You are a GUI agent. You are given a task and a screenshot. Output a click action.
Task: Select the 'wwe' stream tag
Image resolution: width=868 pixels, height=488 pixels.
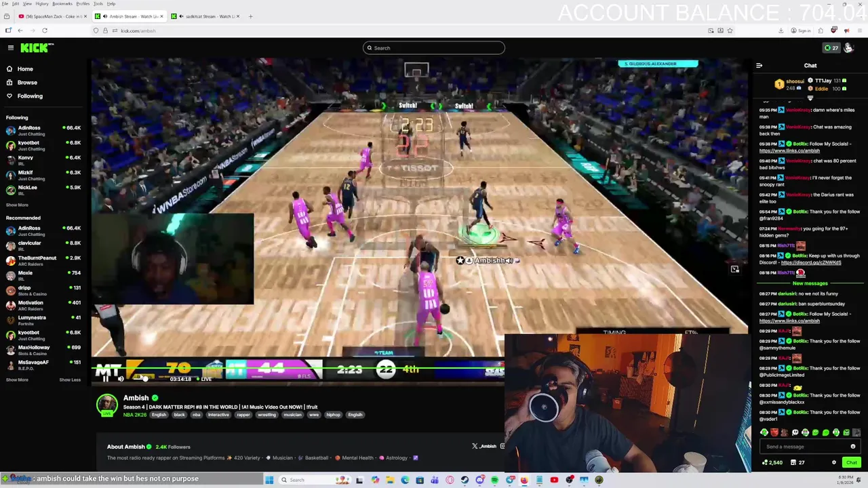click(315, 415)
